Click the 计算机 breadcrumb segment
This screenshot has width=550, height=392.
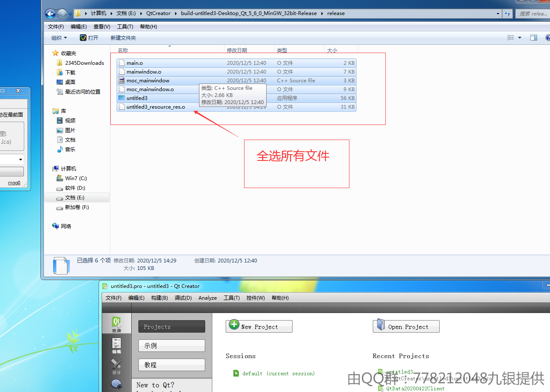tap(99, 13)
